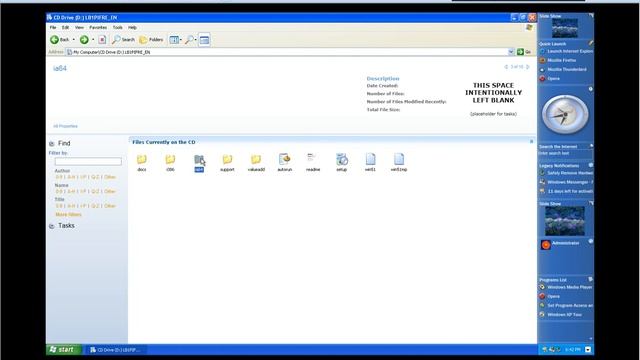Open Windows Media Player from Programs List
This screenshot has width=640, height=360.
click(x=566, y=287)
